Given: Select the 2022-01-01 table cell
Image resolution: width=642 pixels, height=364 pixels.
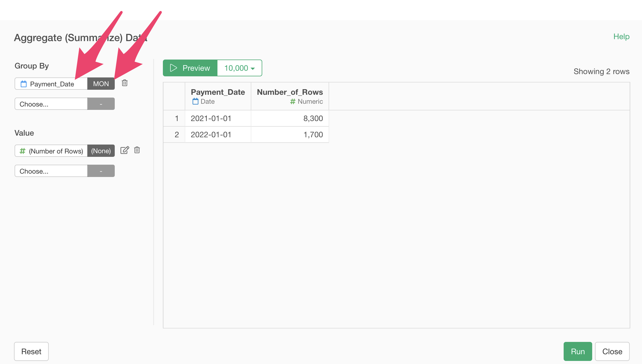Looking at the screenshot, I should coord(211,135).
